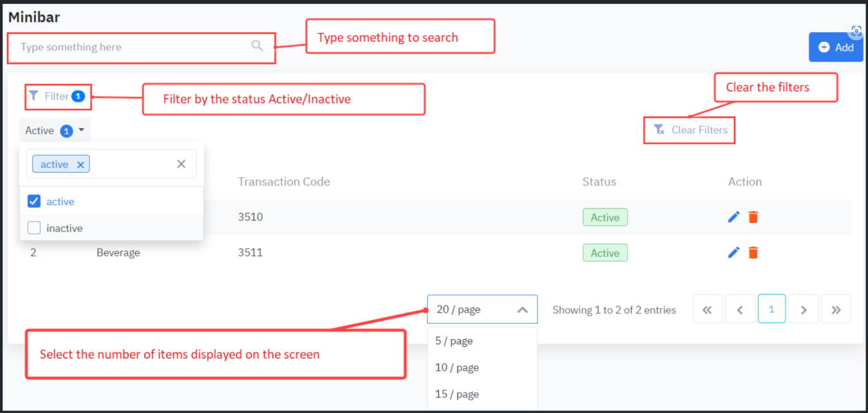868x413 pixels.
Task: Go to the last page
Action: [836, 309]
